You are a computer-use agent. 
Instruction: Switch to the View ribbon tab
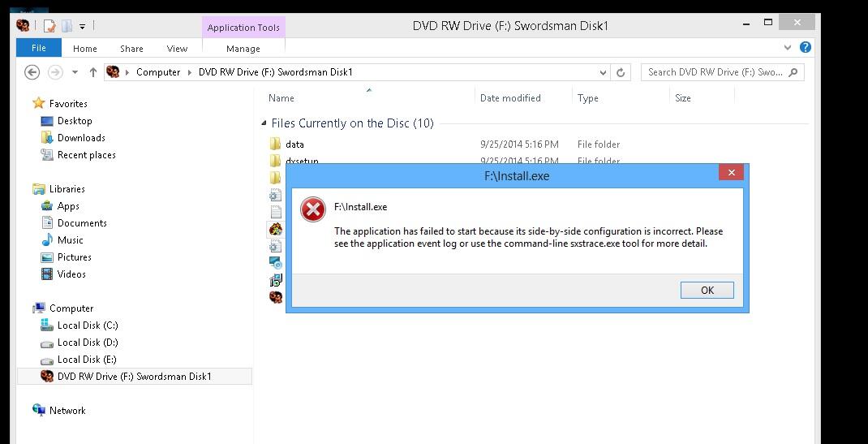(x=177, y=49)
